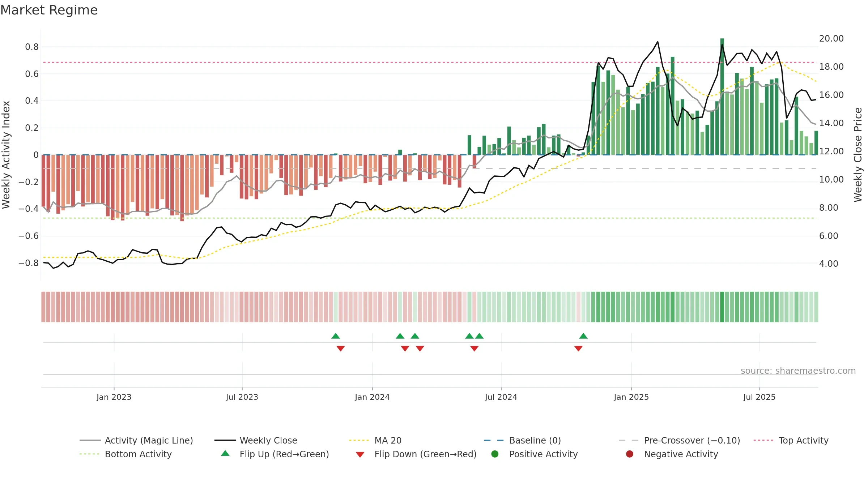Image resolution: width=868 pixels, height=488 pixels.
Task: Click the 12.00 price tick on the right axis
Action: tap(831, 151)
